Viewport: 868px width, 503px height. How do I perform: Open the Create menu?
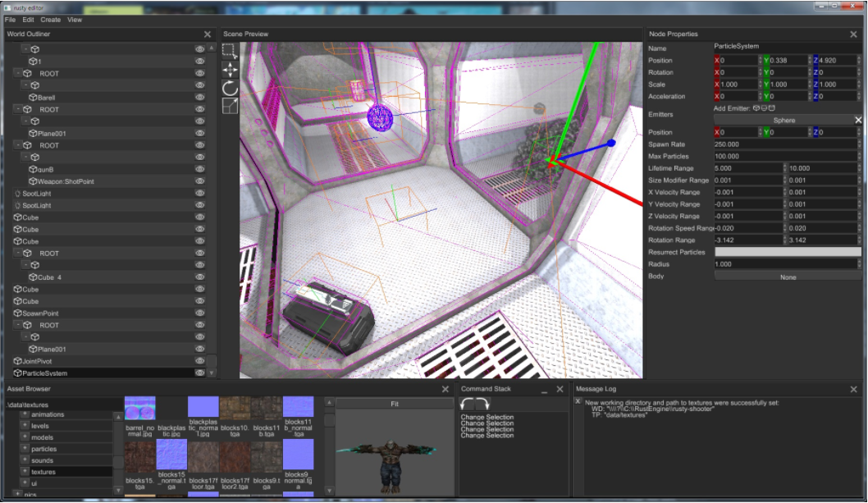[50, 20]
